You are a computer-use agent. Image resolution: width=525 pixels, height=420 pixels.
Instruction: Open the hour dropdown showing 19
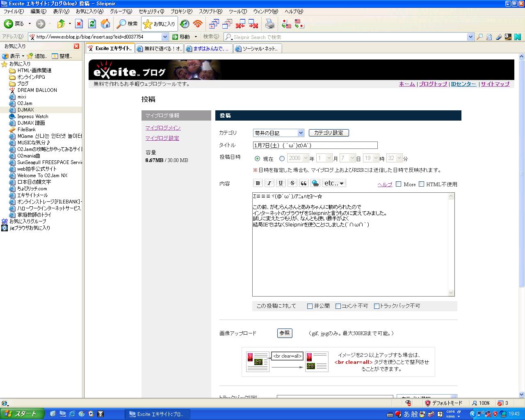(x=371, y=158)
